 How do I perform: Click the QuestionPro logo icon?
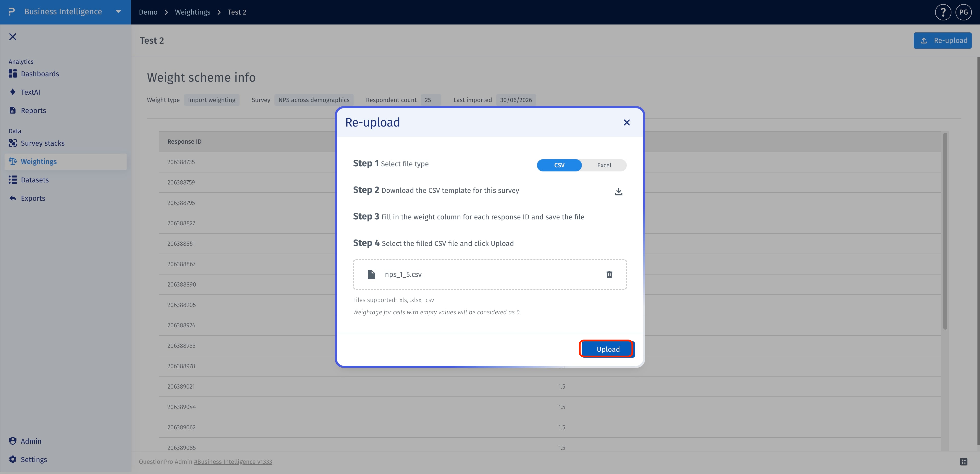coord(12,12)
